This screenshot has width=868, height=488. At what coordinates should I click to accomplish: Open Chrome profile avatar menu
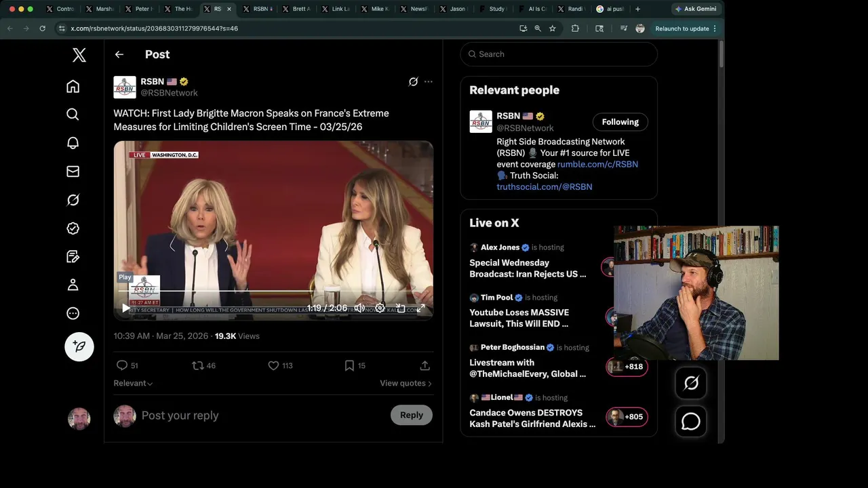coord(639,28)
